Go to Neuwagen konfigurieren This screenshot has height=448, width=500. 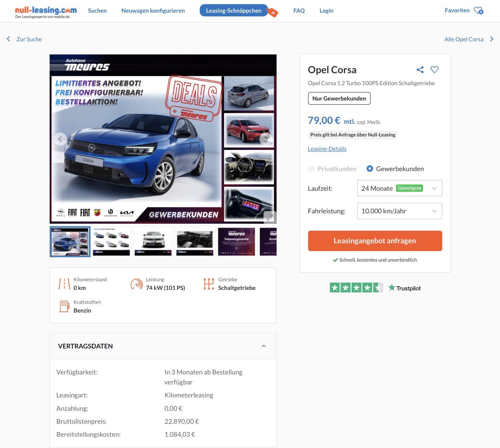point(153,11)
